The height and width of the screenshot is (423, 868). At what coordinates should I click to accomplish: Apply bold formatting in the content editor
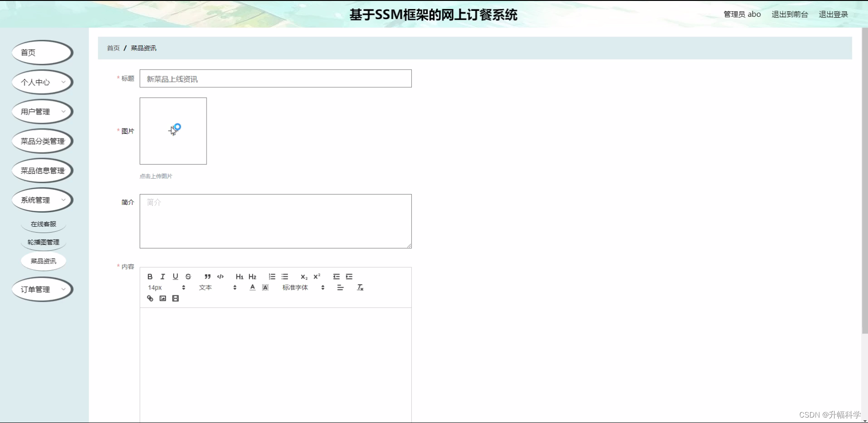tap(150, 276)
